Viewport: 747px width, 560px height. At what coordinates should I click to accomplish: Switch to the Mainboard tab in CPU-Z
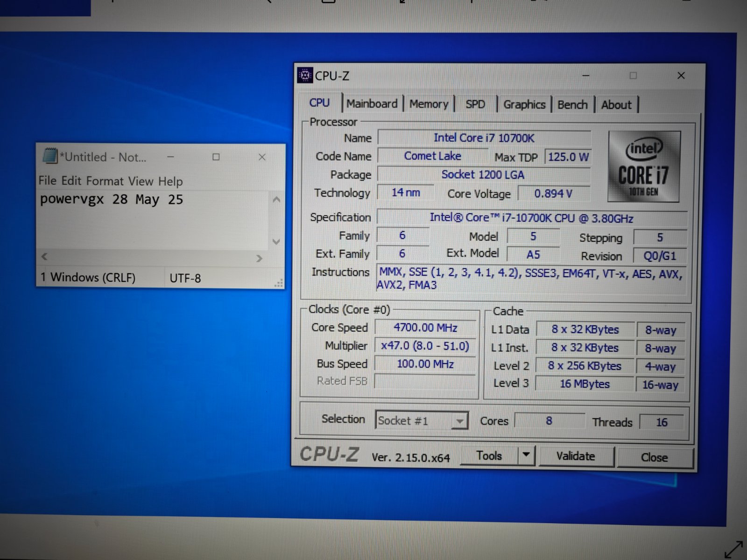[372, 104]
